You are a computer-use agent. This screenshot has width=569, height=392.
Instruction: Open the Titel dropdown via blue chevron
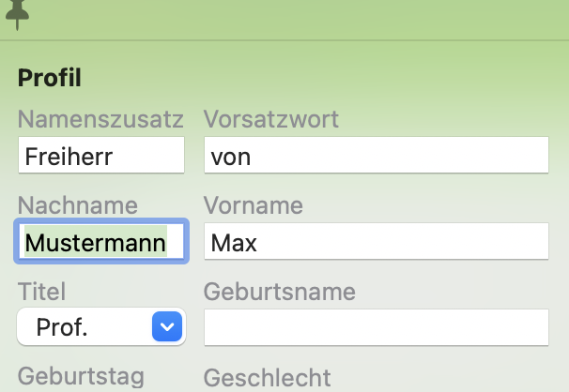click(x=167, y=326)
